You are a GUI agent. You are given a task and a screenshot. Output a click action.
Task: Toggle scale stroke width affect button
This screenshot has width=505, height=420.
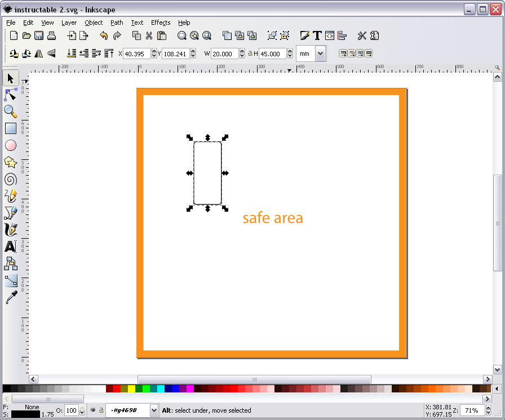[343, 53]
